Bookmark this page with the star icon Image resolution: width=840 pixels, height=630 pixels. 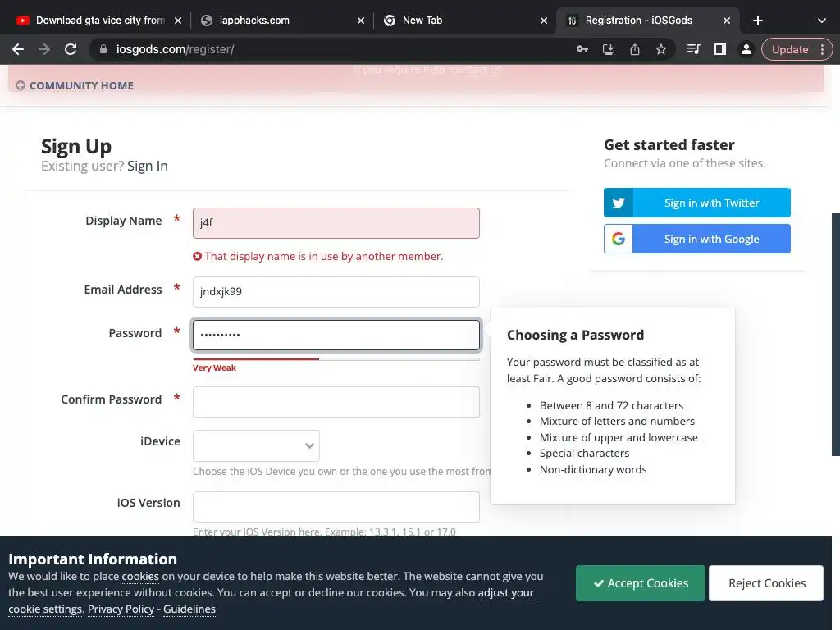660,49
